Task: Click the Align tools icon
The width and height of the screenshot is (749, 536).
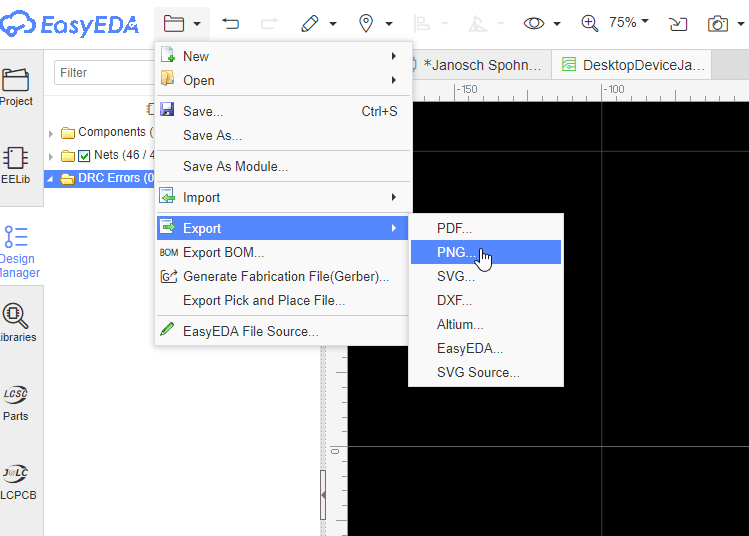Action: pos(422,23)
